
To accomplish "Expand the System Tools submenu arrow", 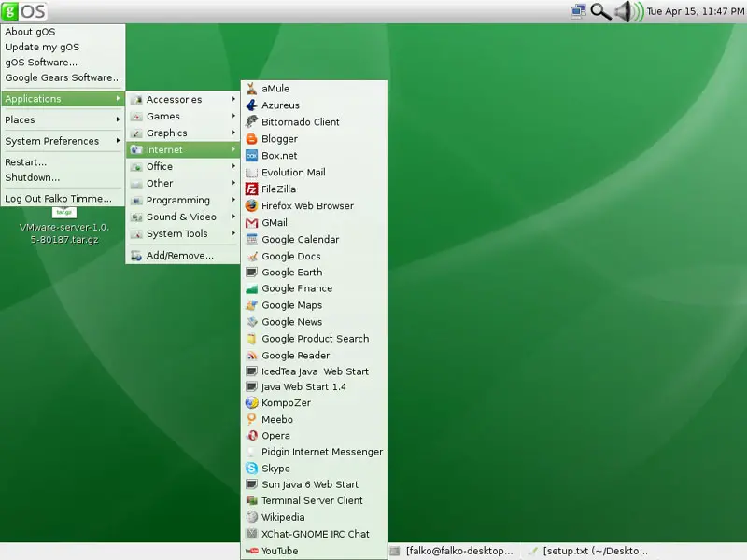I will pyautogui.click(x=233, y=233).
